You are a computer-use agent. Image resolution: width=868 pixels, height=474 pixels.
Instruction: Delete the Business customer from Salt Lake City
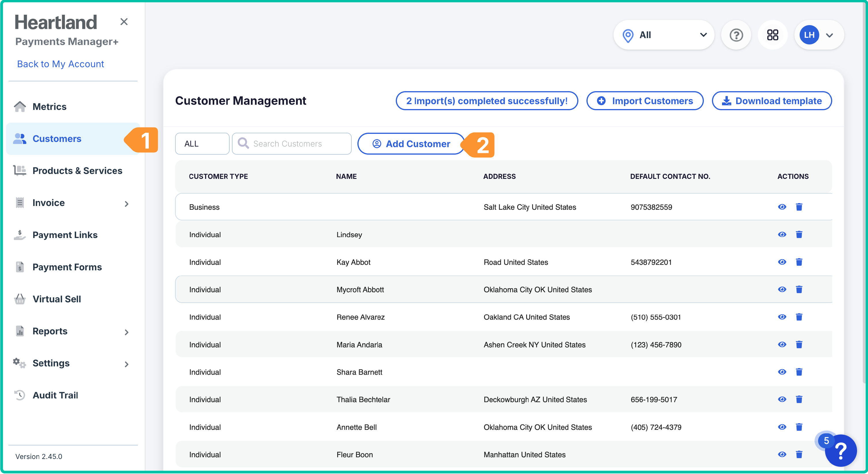point(799,207)
